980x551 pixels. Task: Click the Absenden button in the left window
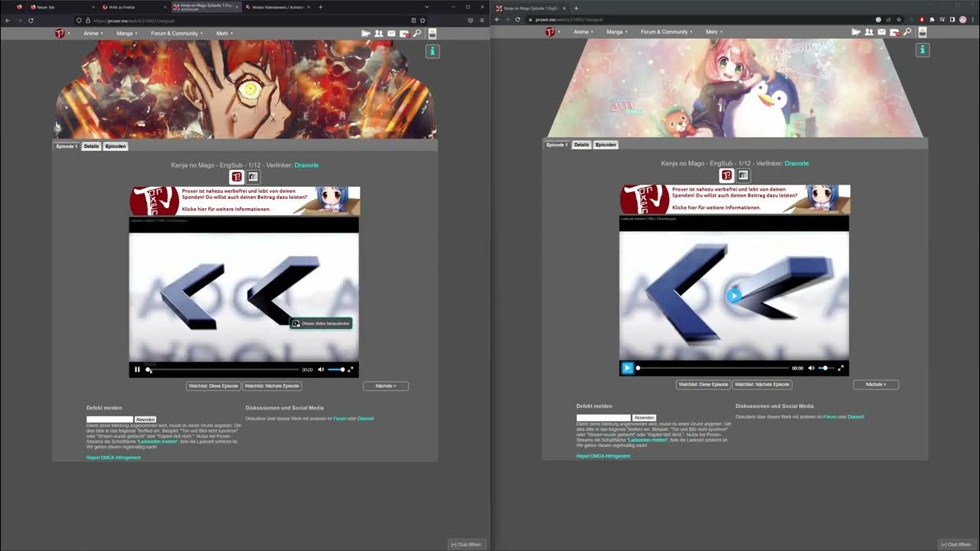pyautogui.click(x=145, y=419)
